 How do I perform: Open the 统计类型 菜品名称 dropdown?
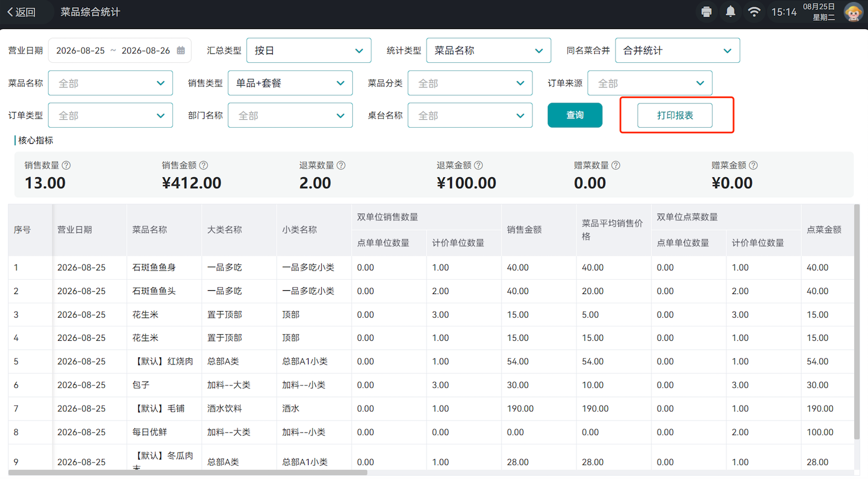pos(488,50)
